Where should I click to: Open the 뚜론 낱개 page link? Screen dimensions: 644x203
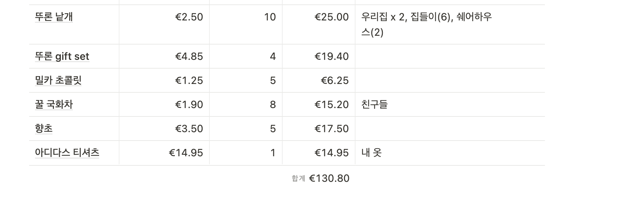(54, 17)
